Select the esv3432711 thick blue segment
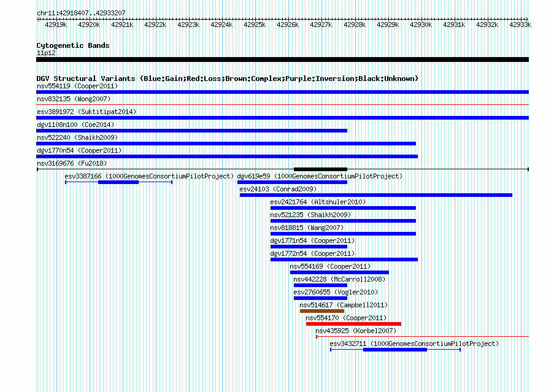546x392 pixels. coord(395,350)
